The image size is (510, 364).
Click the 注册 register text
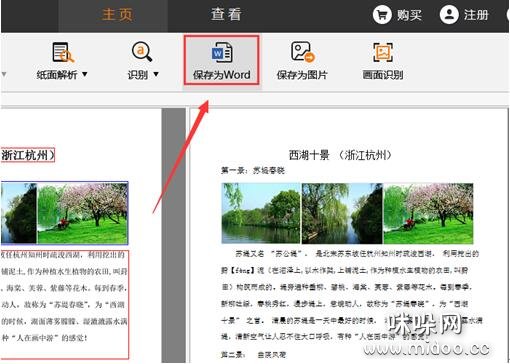(476, 15)
